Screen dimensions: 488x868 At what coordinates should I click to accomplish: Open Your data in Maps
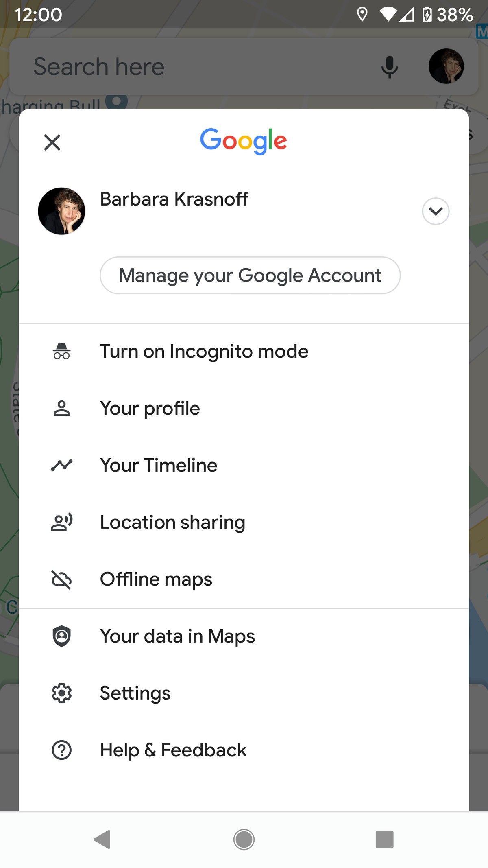pos(244,636)
